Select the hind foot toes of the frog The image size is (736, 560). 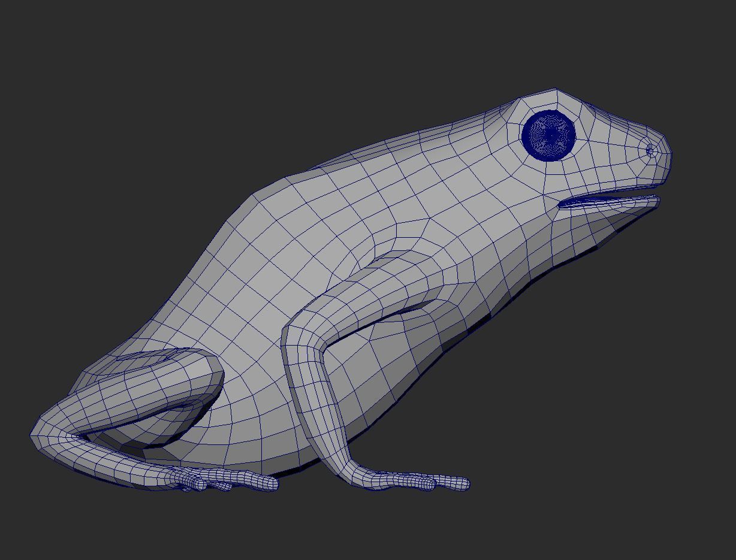(228, 480)
